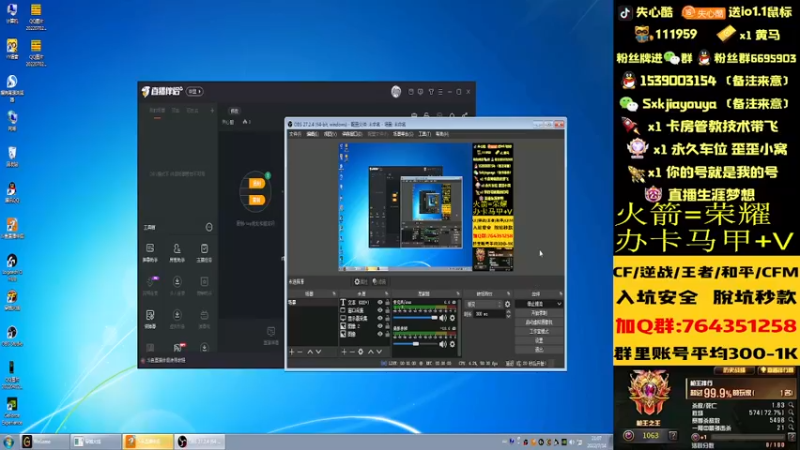Pop out the Sources dock panel
Viewport: 800px width, 450px height.
(x=387, y=293)
